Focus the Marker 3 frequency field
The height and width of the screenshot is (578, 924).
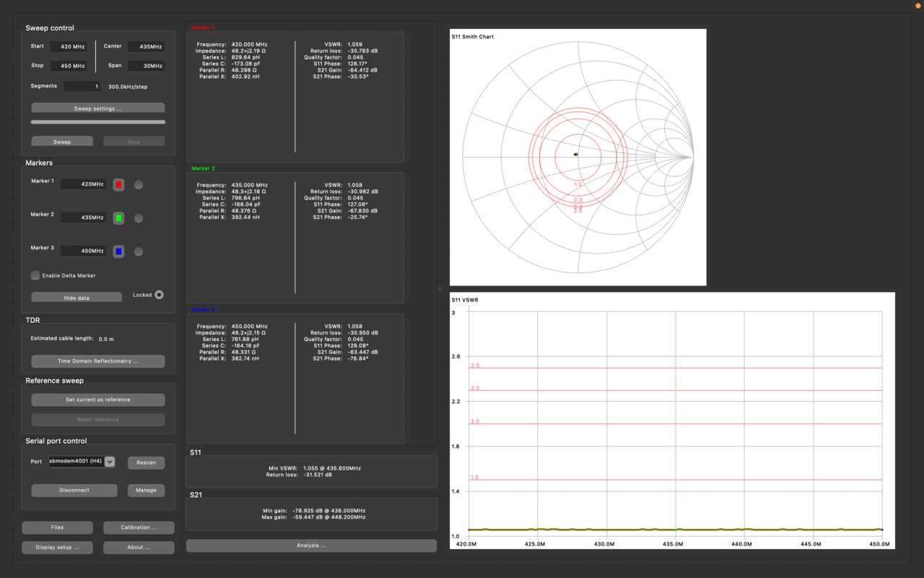pos(83,251)
